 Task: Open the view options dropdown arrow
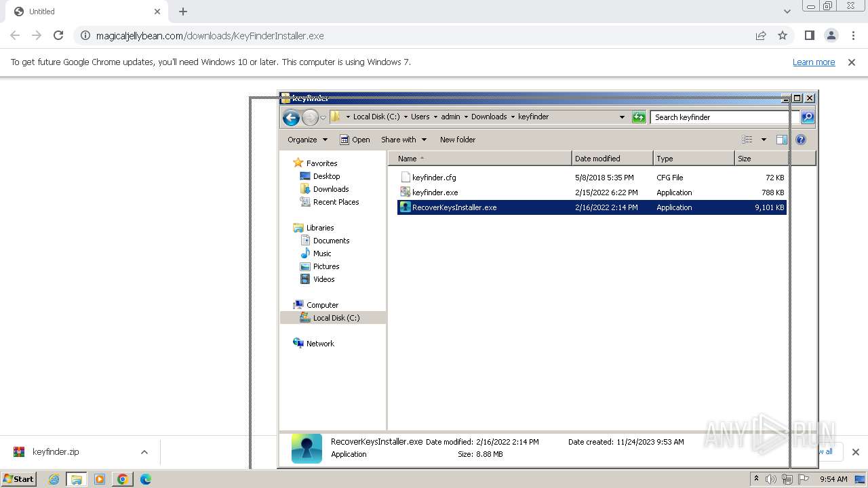764,140
